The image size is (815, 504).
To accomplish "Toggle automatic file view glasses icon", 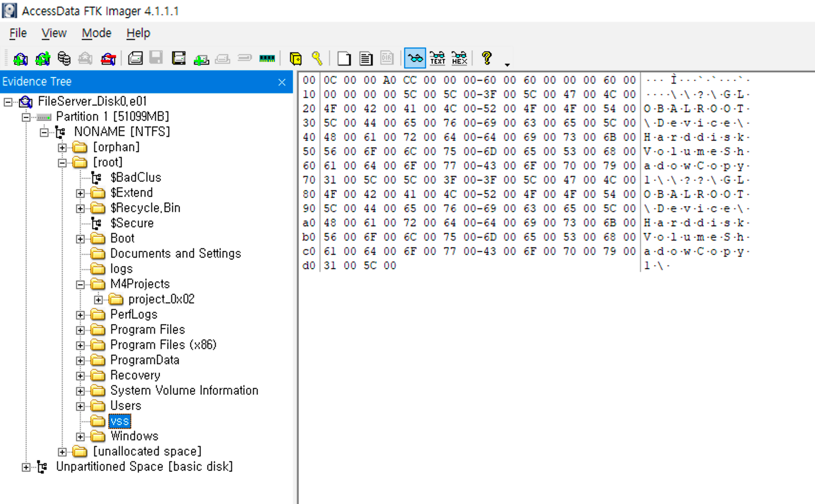I will pos(415,58).
